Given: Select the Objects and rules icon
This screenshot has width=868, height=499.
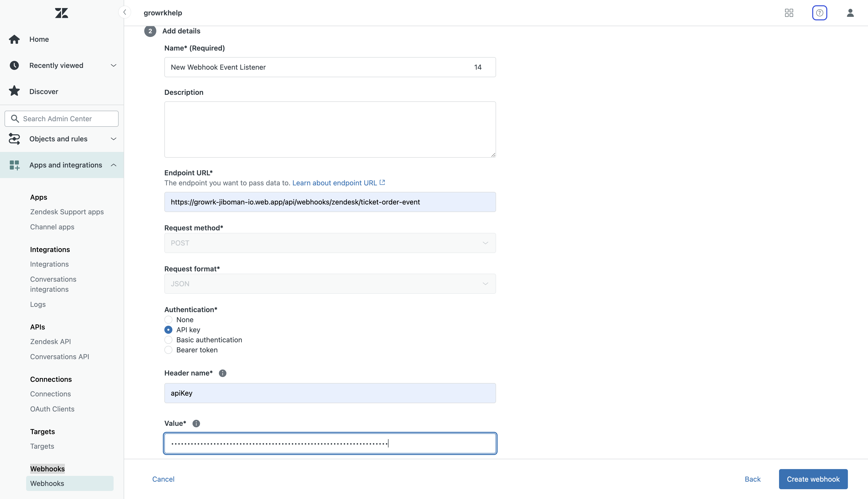Looking at the screenshot, I should click(14, 139).
